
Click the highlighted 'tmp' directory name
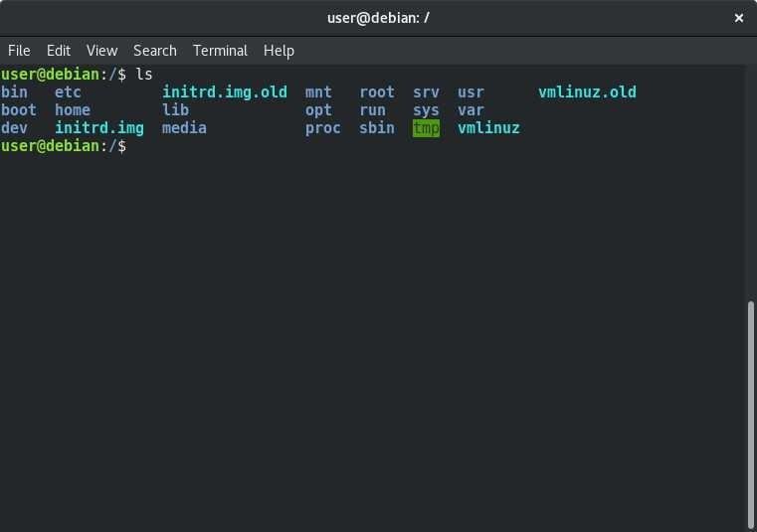click(426, 128)
